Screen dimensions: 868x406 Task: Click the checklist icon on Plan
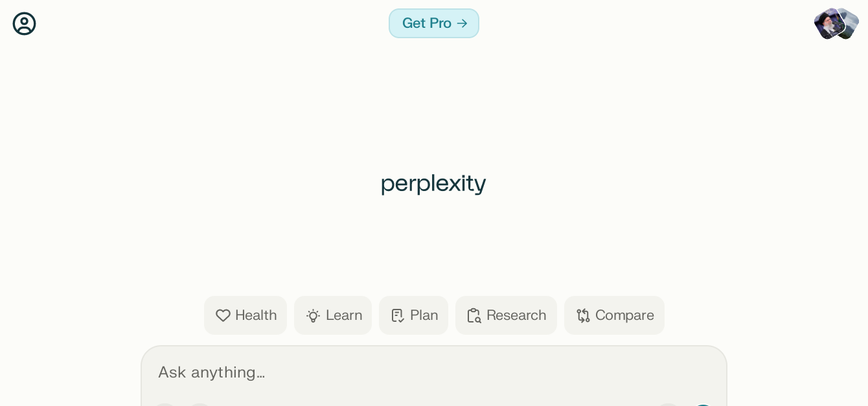coord(397,315)
